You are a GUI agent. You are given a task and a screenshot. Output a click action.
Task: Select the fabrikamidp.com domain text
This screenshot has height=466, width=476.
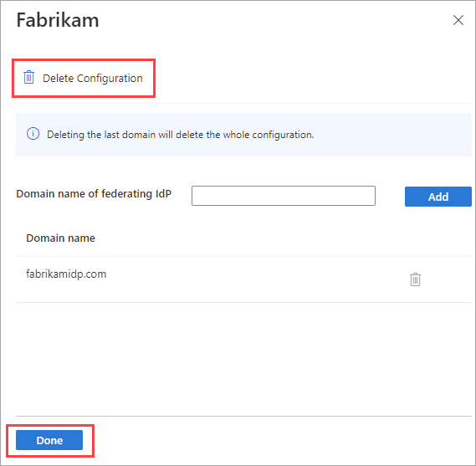66,274
